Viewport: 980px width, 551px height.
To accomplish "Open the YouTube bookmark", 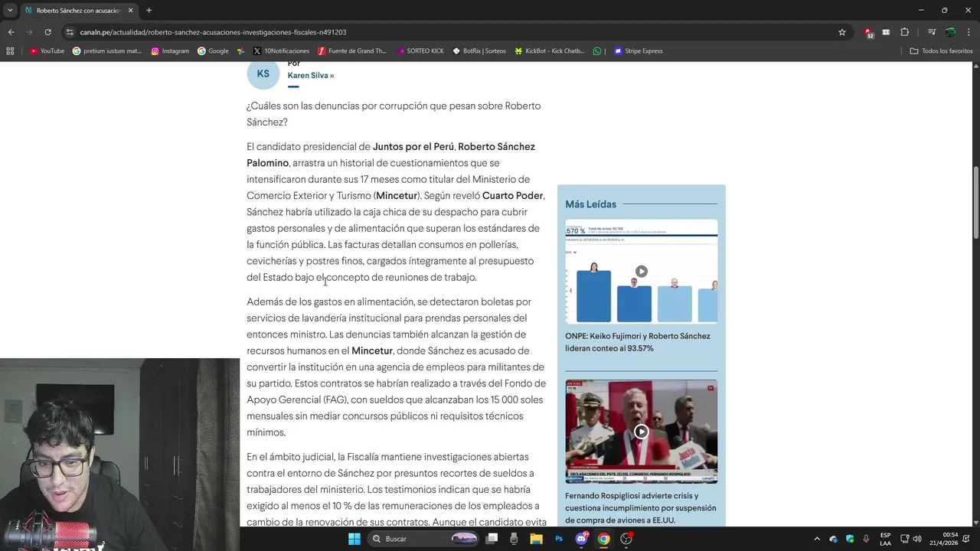I will click(x=47, y=51).
